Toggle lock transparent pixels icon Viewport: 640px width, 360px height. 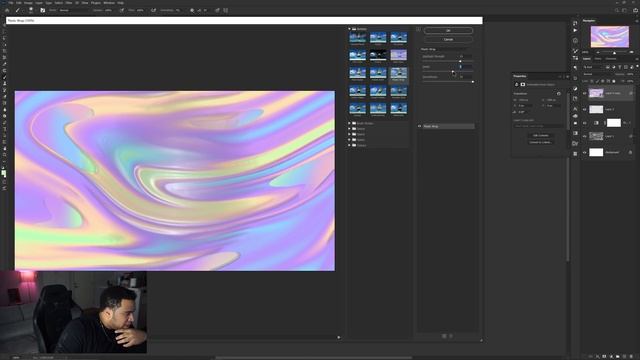pos(592,81)
